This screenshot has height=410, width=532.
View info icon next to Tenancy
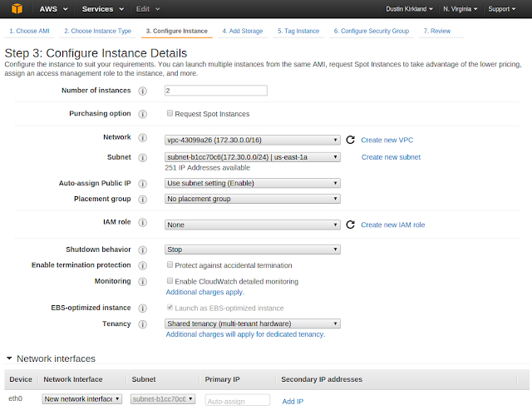point(142,324)
